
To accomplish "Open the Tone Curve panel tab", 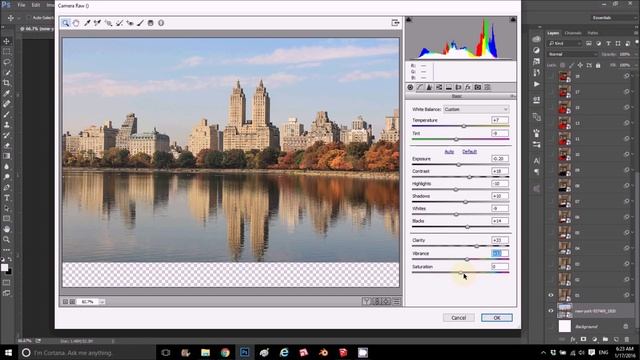I will pyautogui.click(x=420, y=87).
